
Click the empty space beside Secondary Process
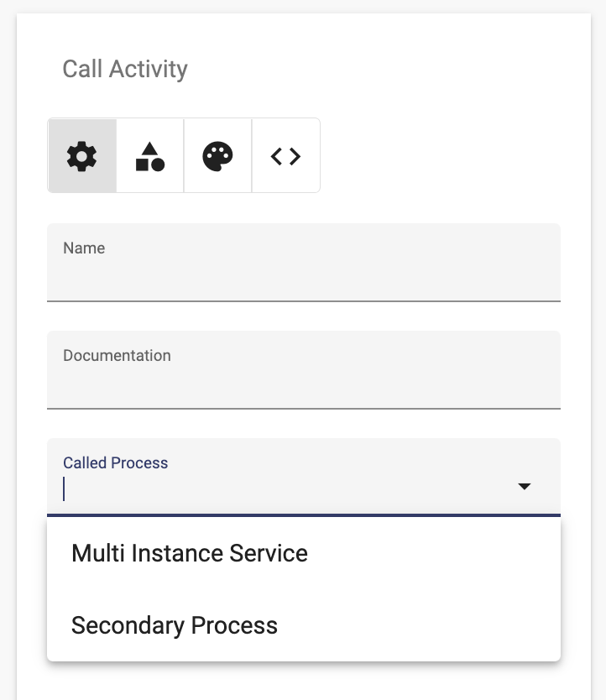point(419,625)
